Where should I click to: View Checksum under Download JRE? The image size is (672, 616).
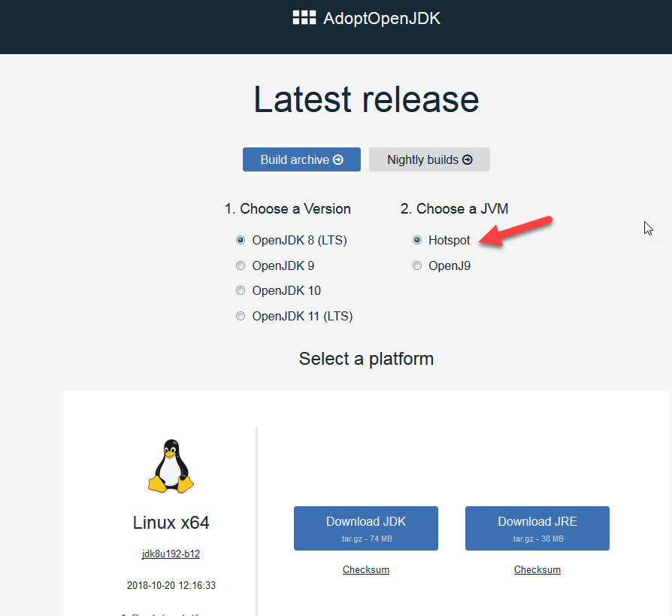point(537,569)
